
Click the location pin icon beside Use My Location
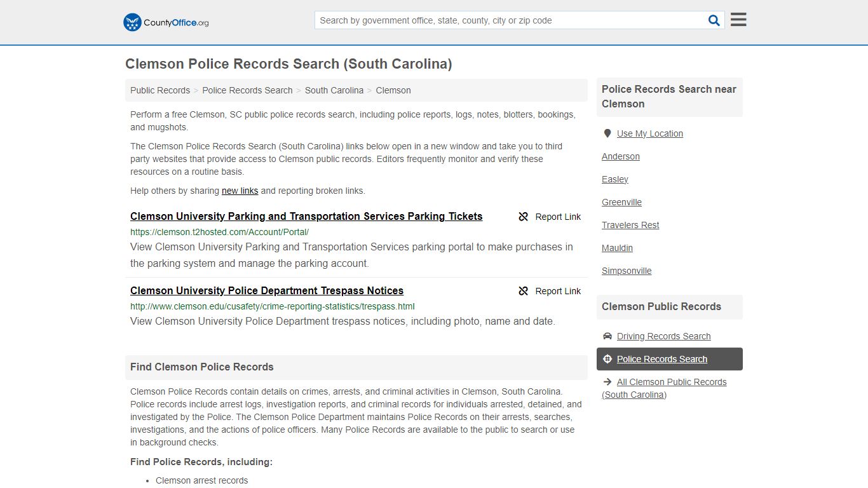tap(607, 133)
